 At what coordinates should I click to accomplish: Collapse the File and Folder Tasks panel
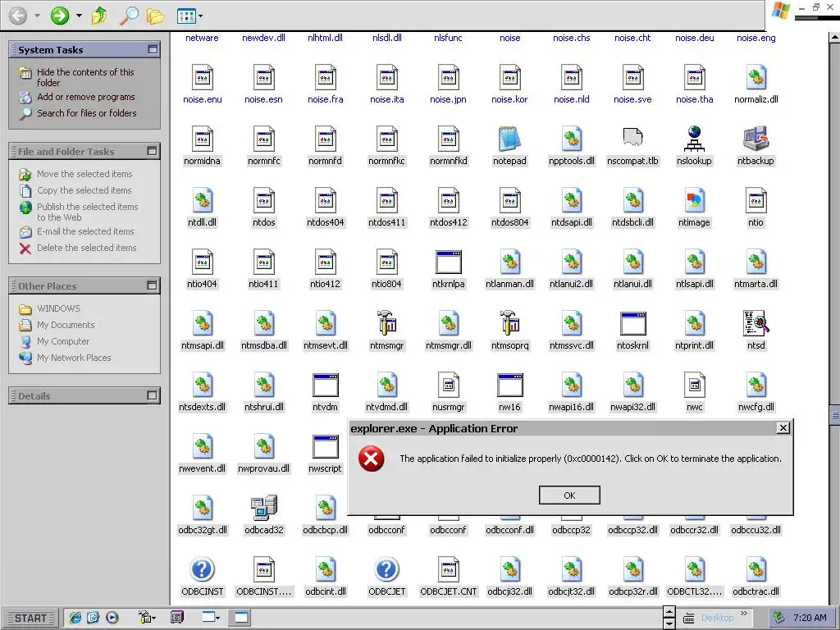(x=153, y=151)
